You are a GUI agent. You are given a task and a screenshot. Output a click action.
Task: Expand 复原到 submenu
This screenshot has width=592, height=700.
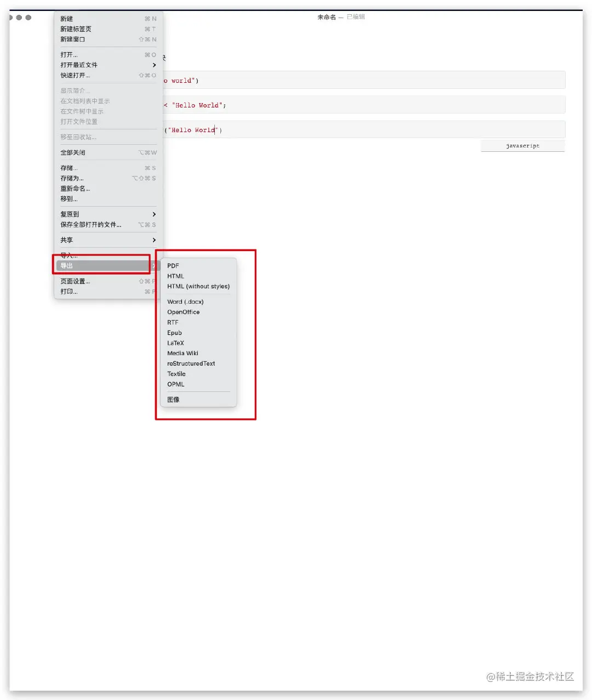(108, 214)
